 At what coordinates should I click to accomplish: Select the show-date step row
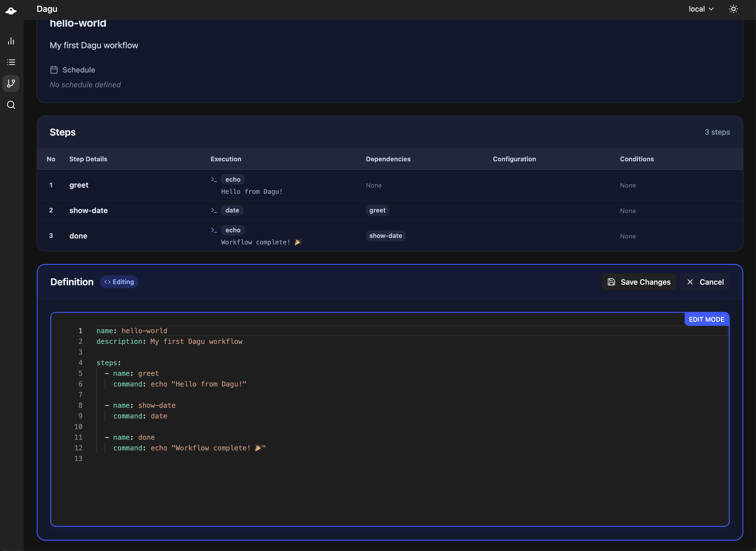[89, 210]
